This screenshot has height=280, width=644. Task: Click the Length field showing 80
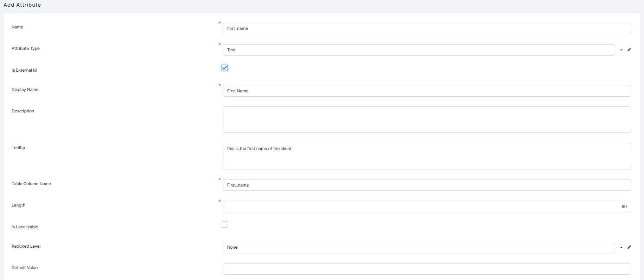click(427, 207)
